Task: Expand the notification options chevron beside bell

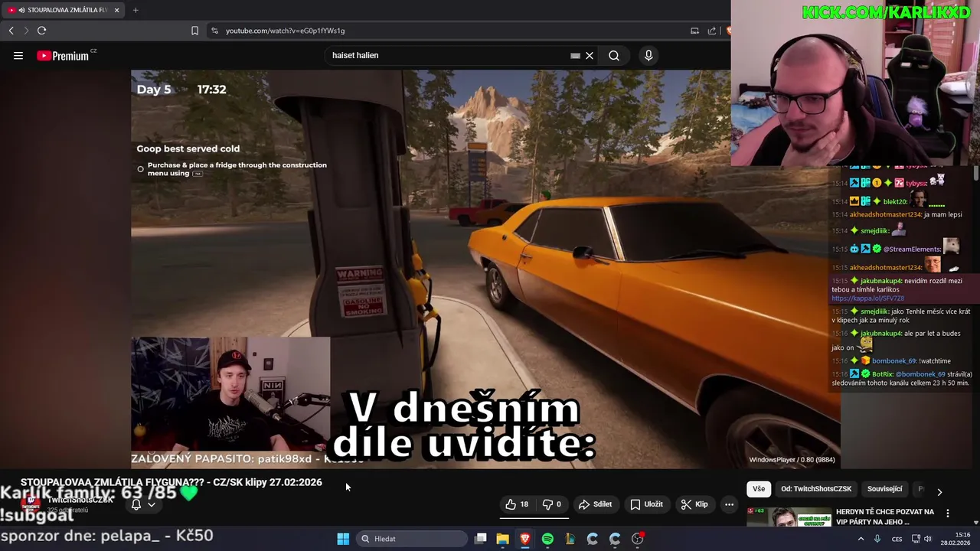Action: (152, 504)
